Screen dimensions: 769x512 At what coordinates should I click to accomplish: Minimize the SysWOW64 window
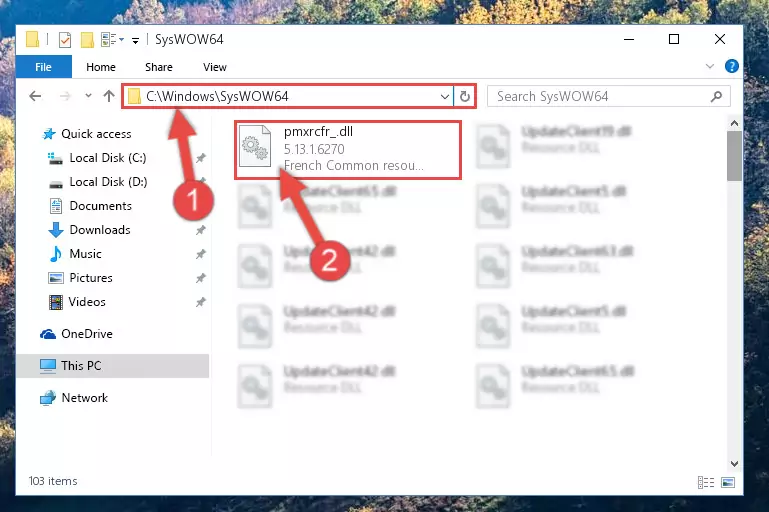click(x=629, y=39)
